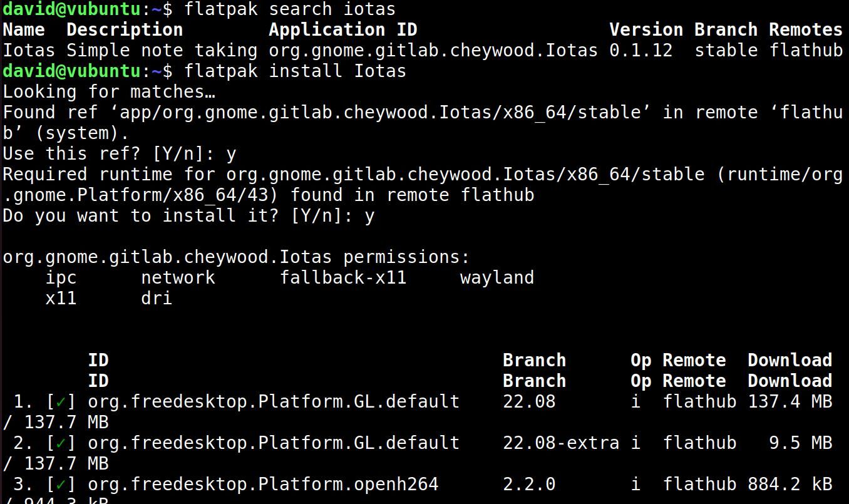Select the wayland permission entry
Screen dimensions: 849x504
pyautogui.click(x=497, y=277)
